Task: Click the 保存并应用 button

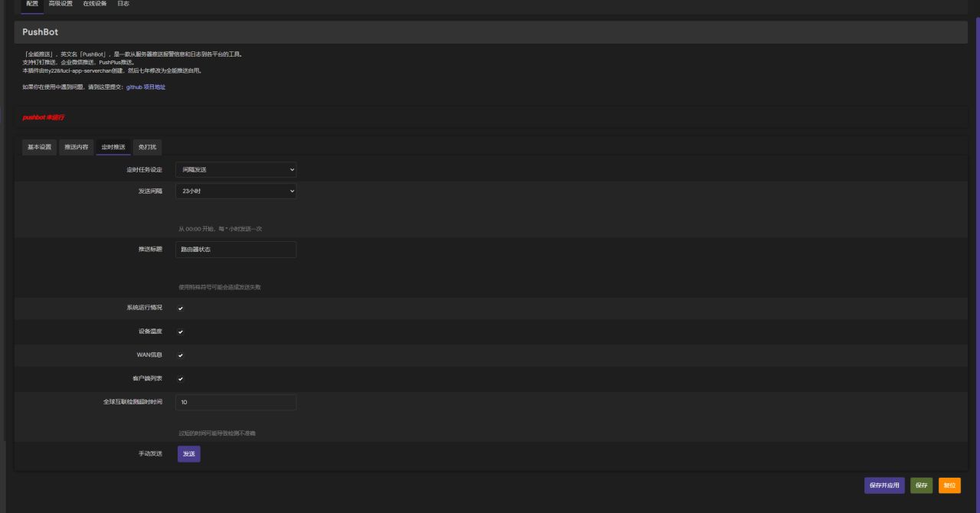Action: point(884,485)
